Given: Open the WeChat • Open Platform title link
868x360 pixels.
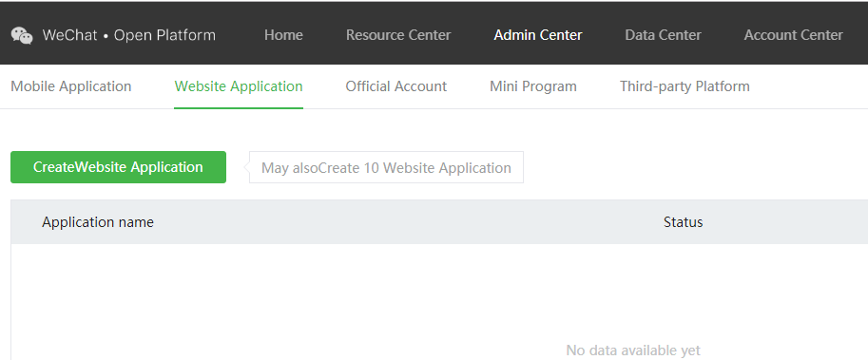Looking at the screenshot, I should click(129, 35).
